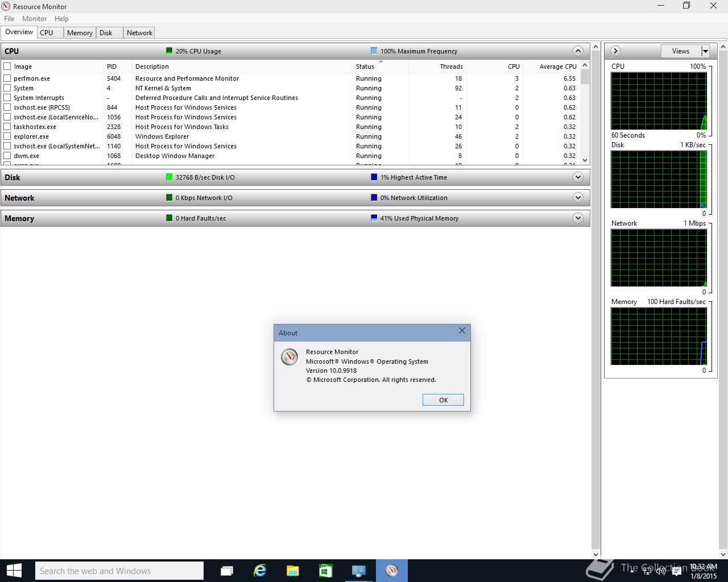Click the NT Kernel & System description
728x582 pixels.
pos(163,88)
